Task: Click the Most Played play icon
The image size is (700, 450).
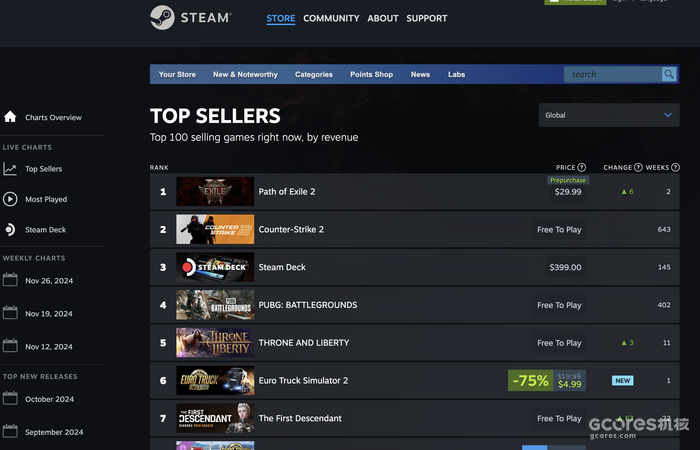Action: point(10,199)
